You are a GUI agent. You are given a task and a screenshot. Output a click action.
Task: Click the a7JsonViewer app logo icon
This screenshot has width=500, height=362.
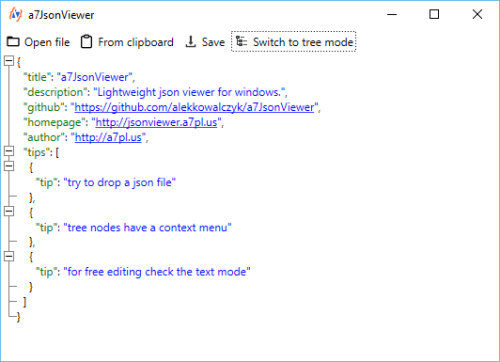pos(16,15)
